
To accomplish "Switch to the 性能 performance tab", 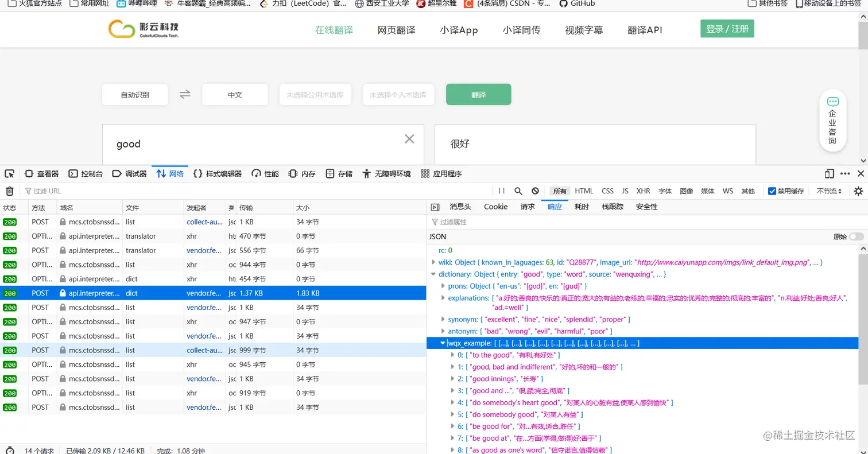I will pyautogui.click(x=265, y=173).
